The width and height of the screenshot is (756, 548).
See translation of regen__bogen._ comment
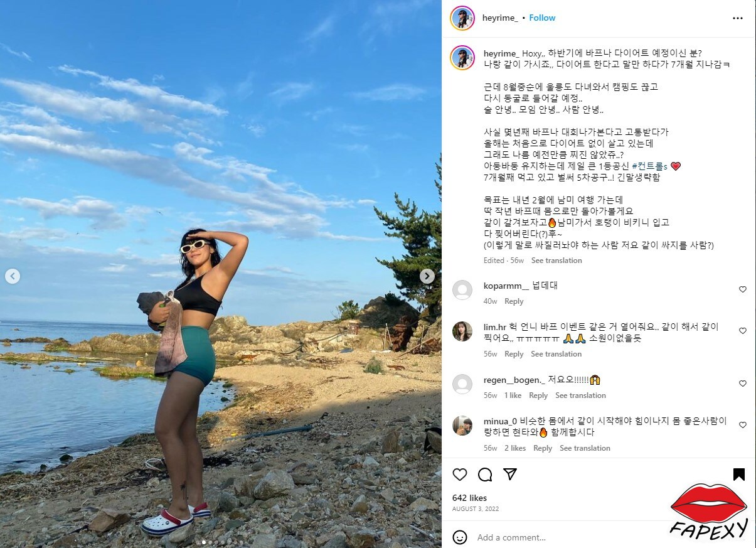[580, 395]
